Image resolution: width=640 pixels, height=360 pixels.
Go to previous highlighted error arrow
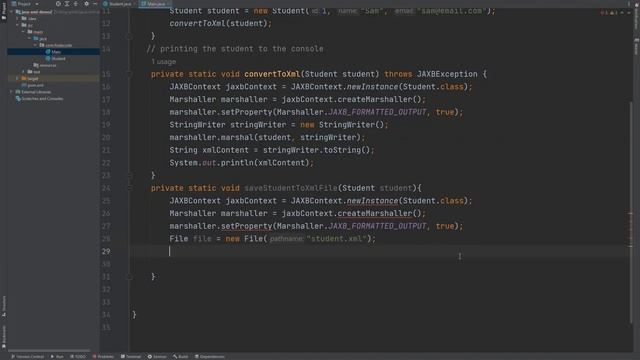pos(622,12)
